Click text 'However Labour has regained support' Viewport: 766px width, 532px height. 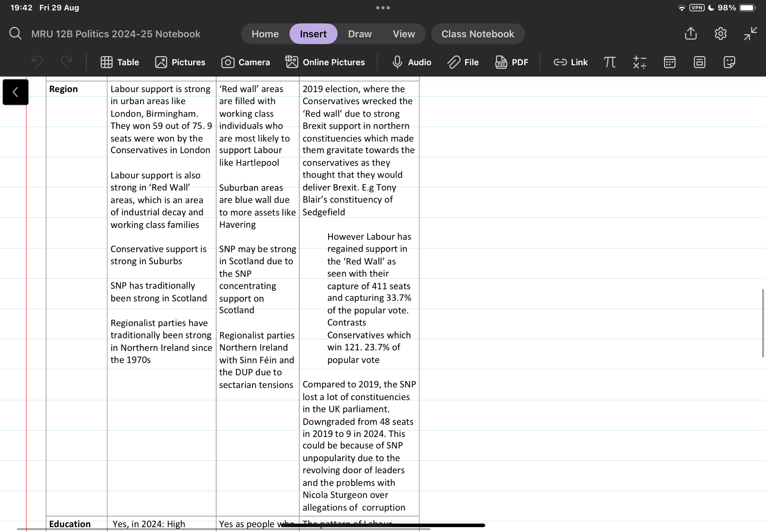369,243
